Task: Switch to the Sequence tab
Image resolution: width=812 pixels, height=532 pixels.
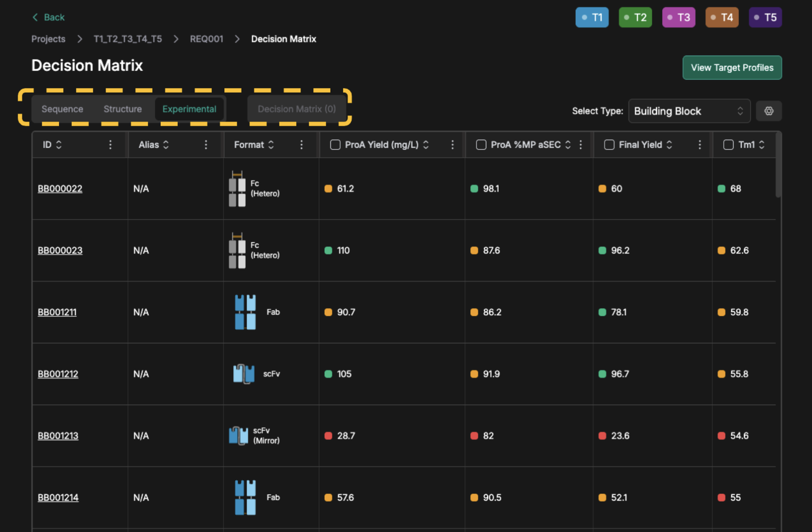Action: click(62, 109)
